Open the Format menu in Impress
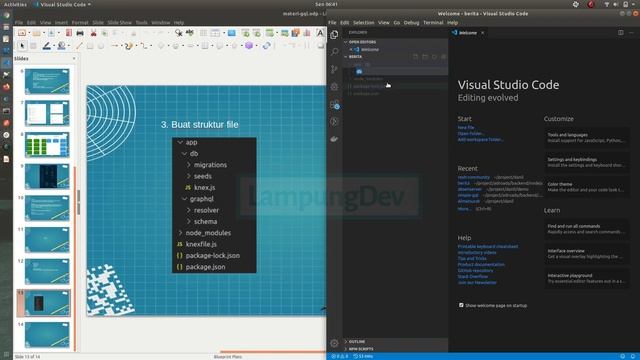The width and height of the screenshot is (640, 360). (x=80, y=23)
